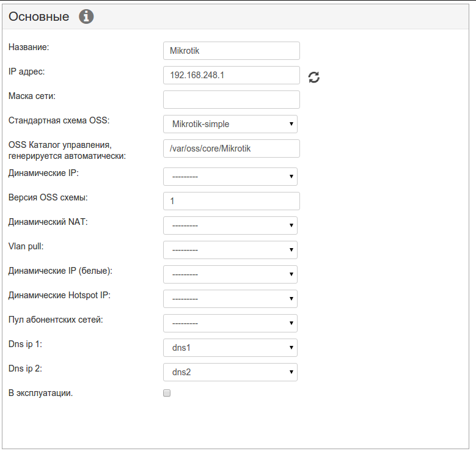Open the Динамические Hotspot IP dropdown
Image resolution: width=476 pixels, height=451 pixels.
point(230,299)
